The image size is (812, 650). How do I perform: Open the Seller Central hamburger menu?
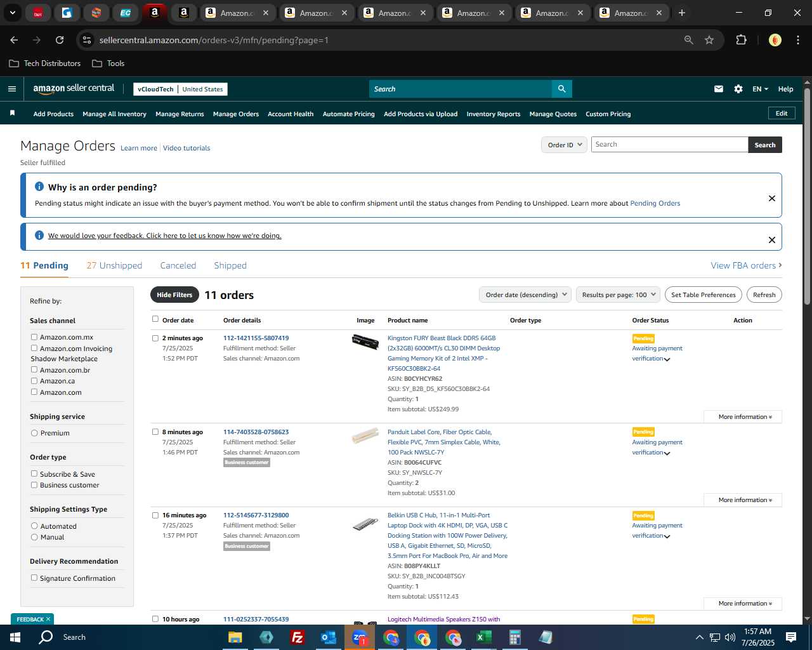click(12, 89)
